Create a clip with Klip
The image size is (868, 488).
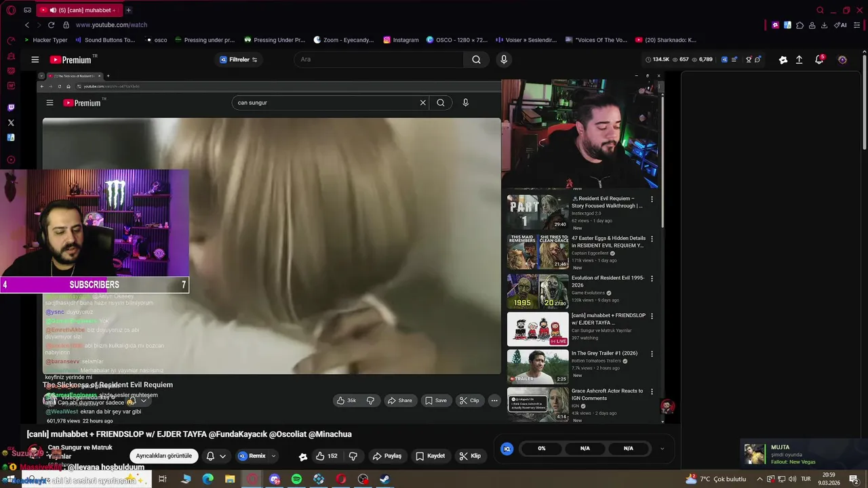(x=470, y=456)
